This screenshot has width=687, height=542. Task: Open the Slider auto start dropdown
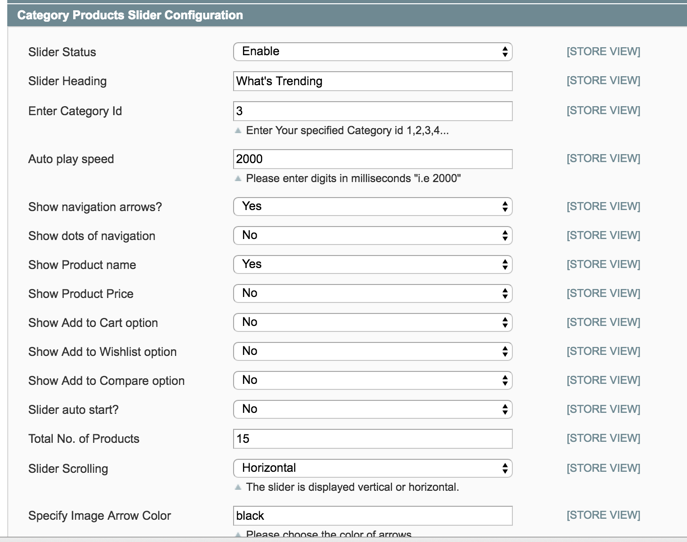coord(372,409)
